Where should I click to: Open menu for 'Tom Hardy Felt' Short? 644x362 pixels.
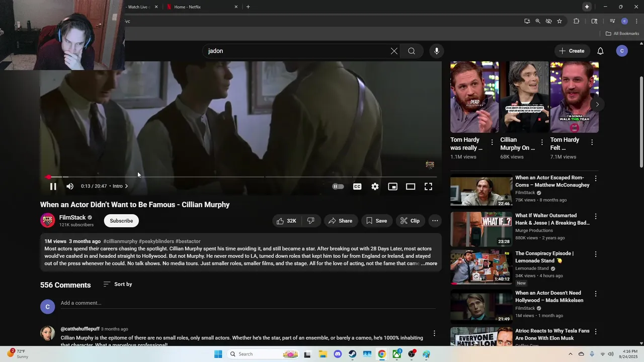coord(592,142)
